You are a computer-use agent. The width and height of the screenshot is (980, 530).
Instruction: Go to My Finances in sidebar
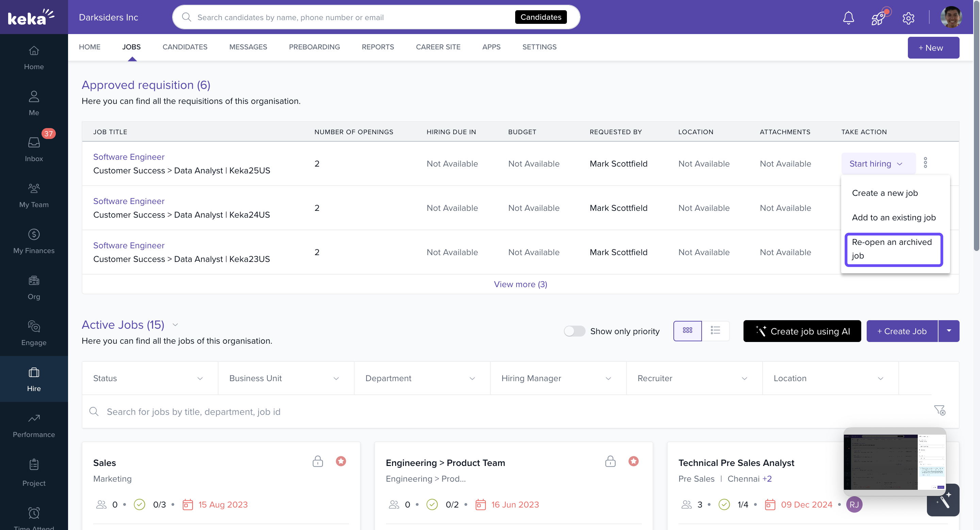point(34,241)
